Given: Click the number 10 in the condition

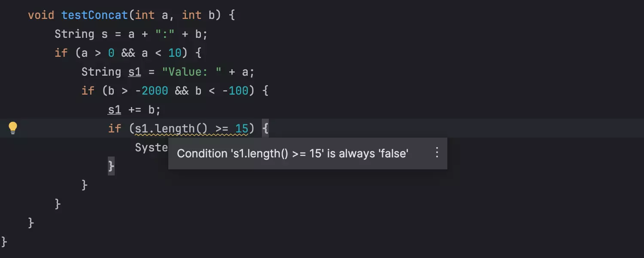Looking at the screenshot, I should pyautogui.click(x=175, y=53).
